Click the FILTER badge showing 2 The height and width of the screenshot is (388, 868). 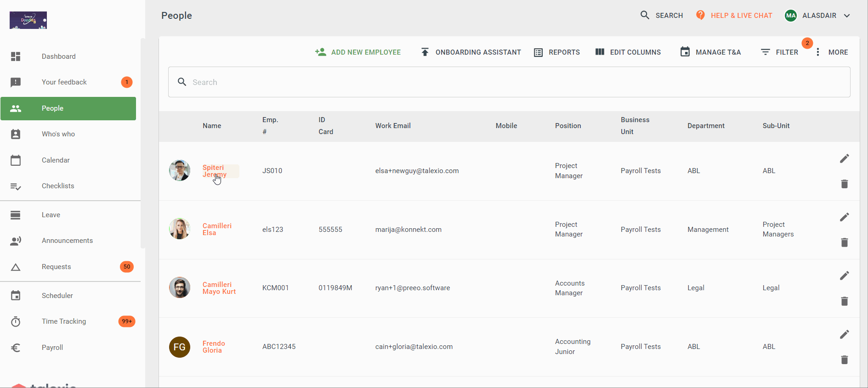coord(807,43)
